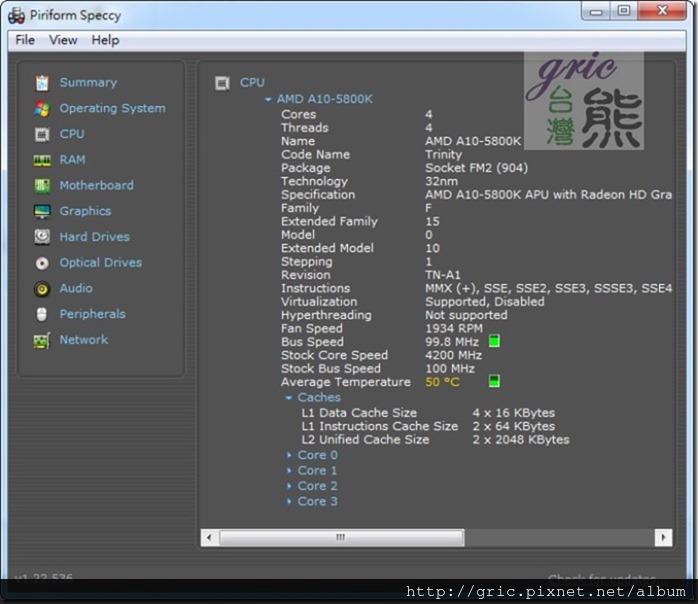Open the Optical Drives disc icon
Viewport: 698px width, 604px height.
pos(42,263)
